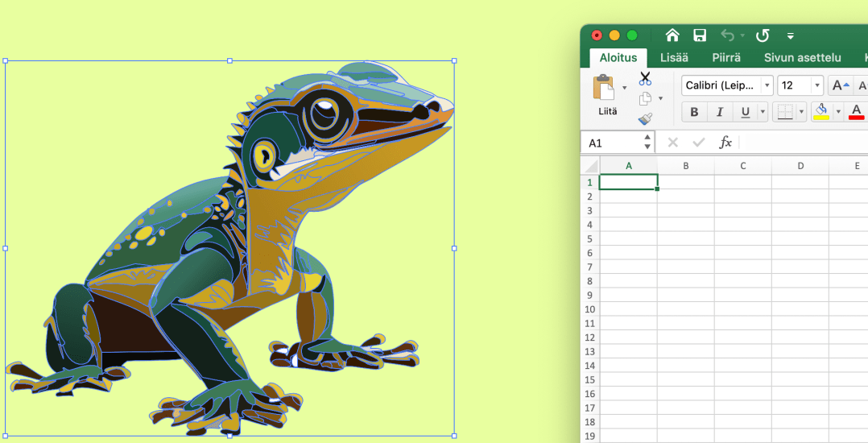Expand the font size 12 dropdown
868x443 pixels.
pyautogui.click(x=817, y=85)
